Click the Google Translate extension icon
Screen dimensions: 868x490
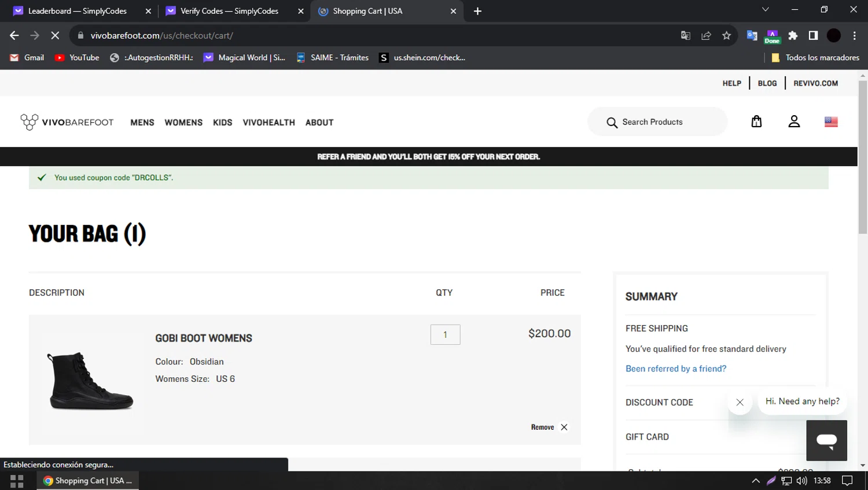[x=752, y=35]
